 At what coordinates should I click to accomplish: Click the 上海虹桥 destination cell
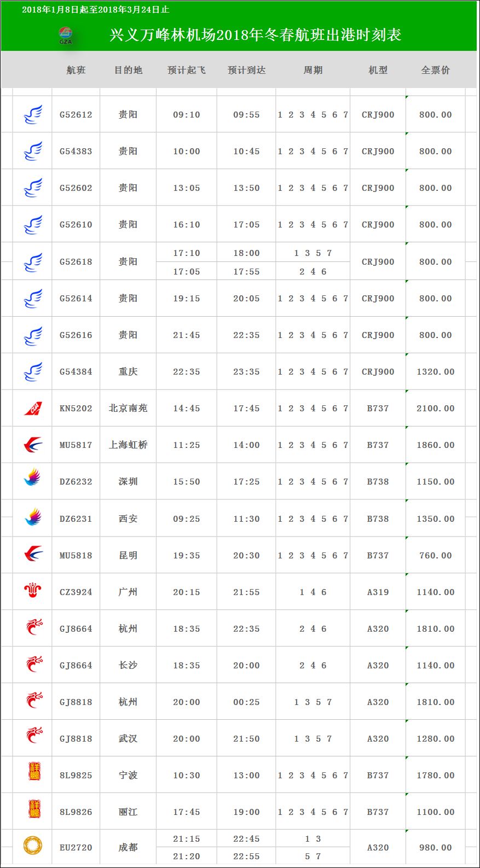point(128,445)
